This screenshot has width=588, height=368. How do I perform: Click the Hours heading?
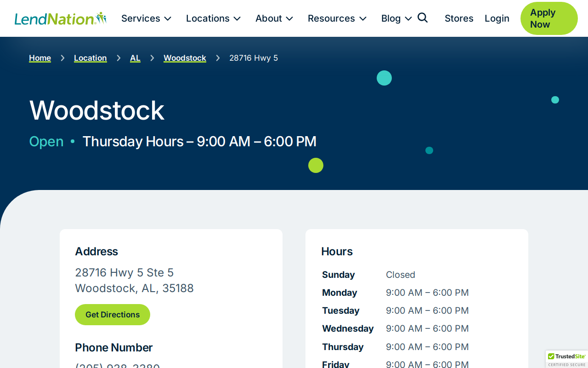(x=337, y=251)
